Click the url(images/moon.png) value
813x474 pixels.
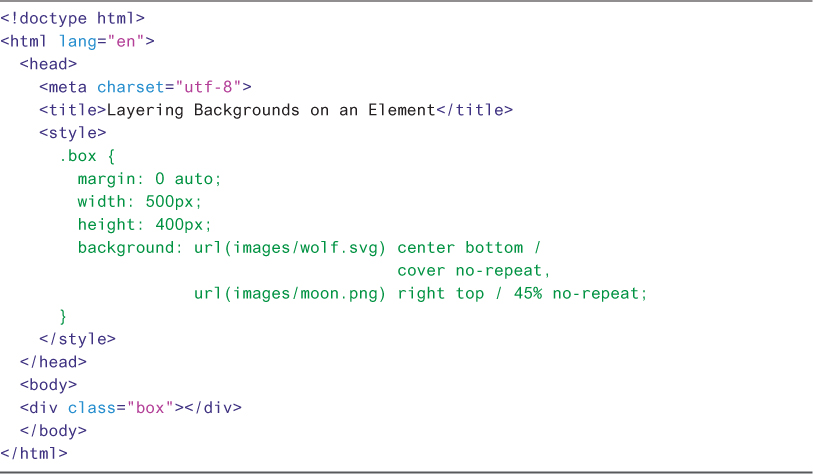coord(290,294)
